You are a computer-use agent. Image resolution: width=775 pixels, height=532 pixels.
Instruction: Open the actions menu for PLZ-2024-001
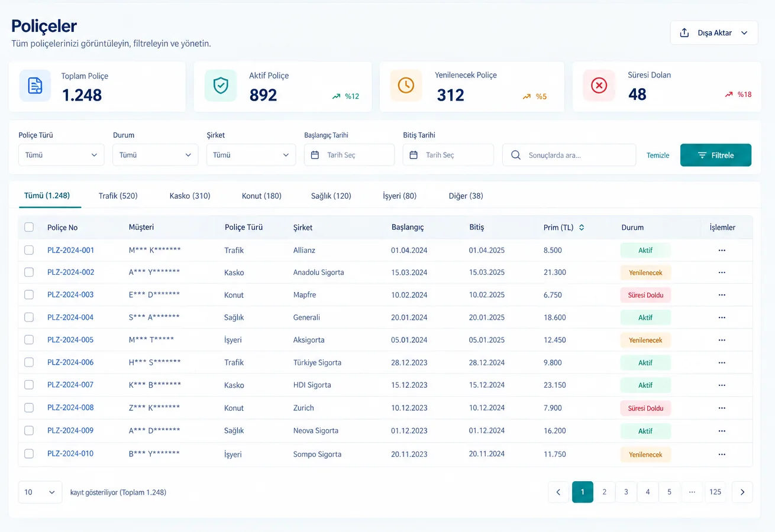(x=722, y=250)
